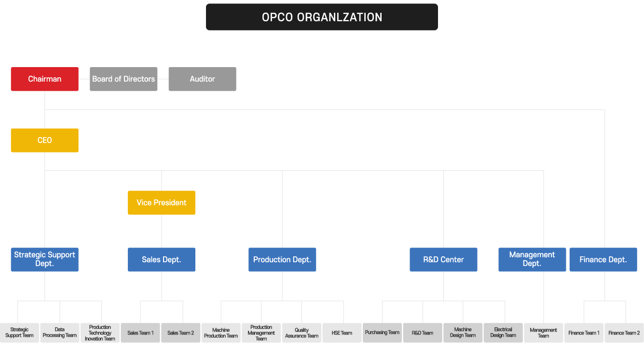Click the CEO node

pos(44,140)
